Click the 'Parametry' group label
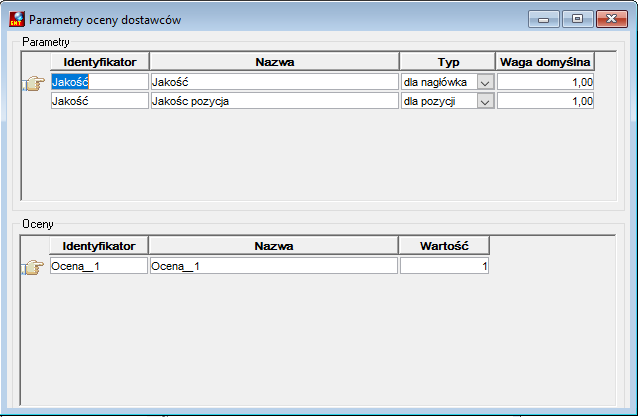The height and width of the screenshot is (417, 639). coord(46,42)
